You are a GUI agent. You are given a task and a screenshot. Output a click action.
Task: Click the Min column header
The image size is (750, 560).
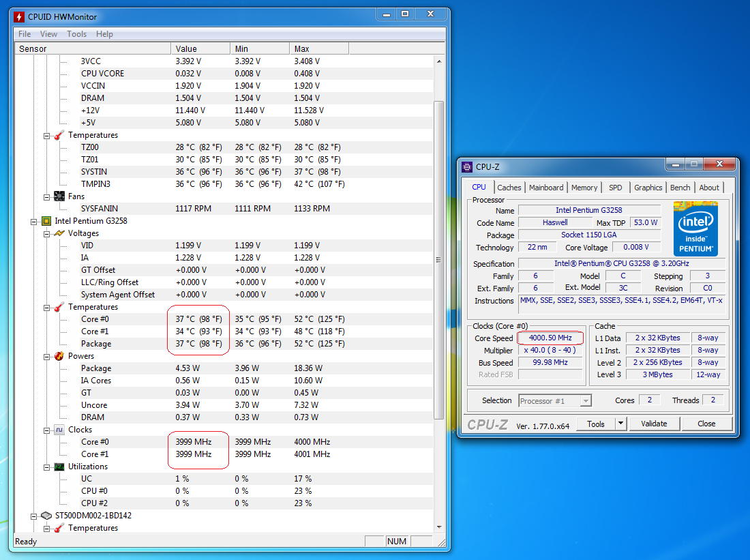click(x=260, y=49)
